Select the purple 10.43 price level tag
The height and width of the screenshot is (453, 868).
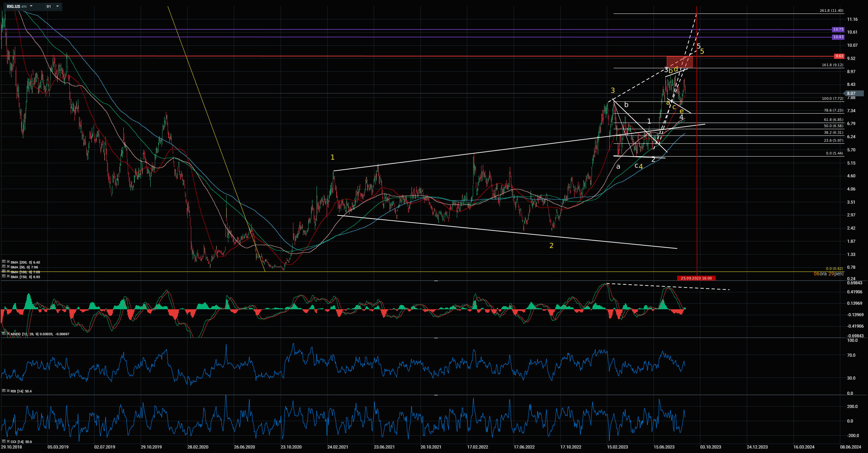pos(838,37)
